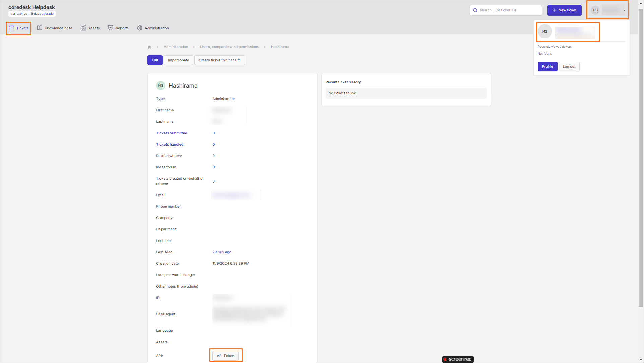644x363 pixels.
Task: Click the Assets icon in navigation
Action: tap(83, 28)
